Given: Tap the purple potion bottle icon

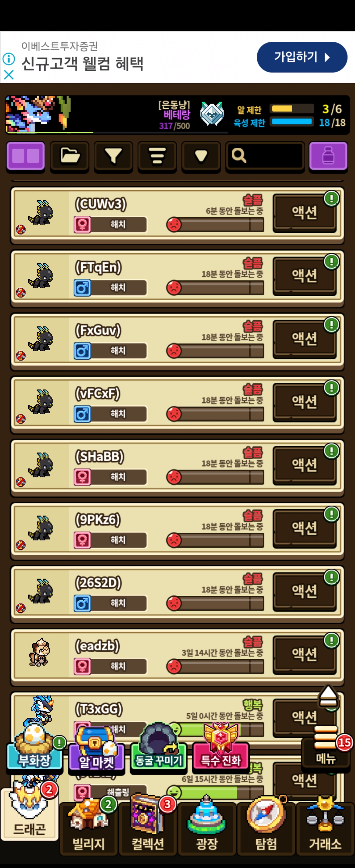Looking at the screenshot, I should tap(328, 156).
